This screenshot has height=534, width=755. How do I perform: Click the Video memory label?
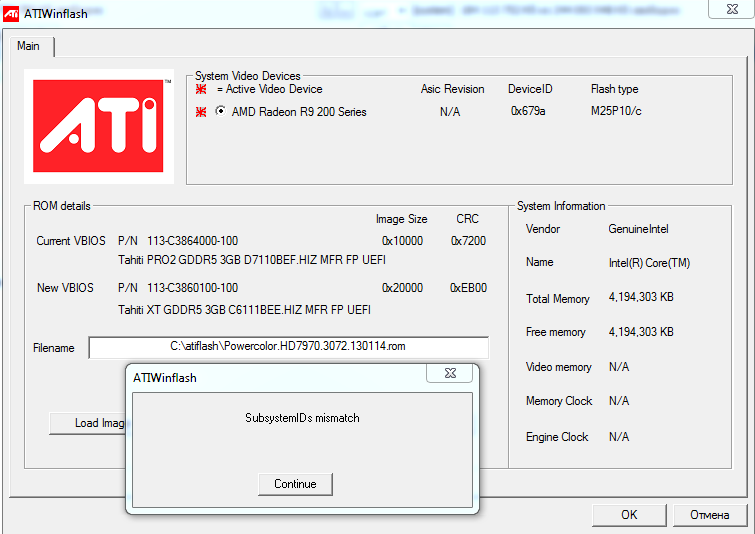(x=558, y=367)
